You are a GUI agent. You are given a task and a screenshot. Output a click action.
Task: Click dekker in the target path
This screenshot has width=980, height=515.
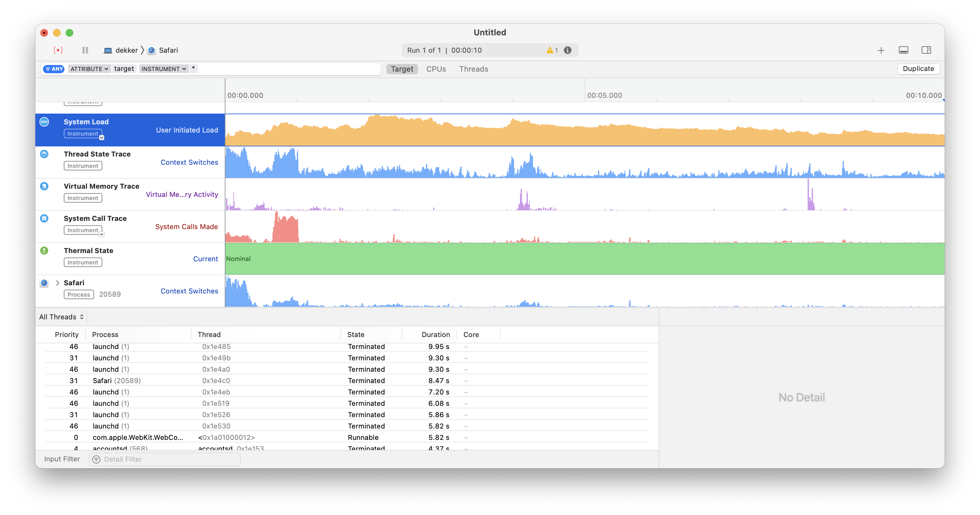(126, 50)
